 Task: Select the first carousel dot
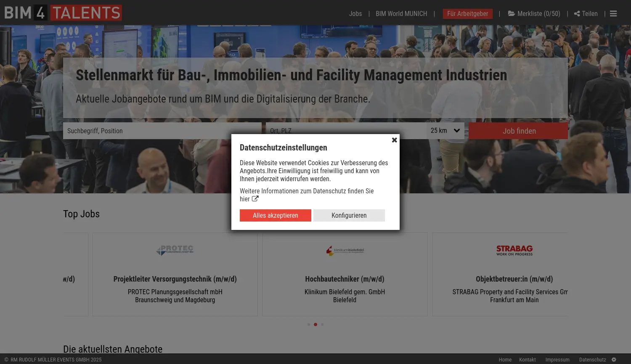(309, 324)
